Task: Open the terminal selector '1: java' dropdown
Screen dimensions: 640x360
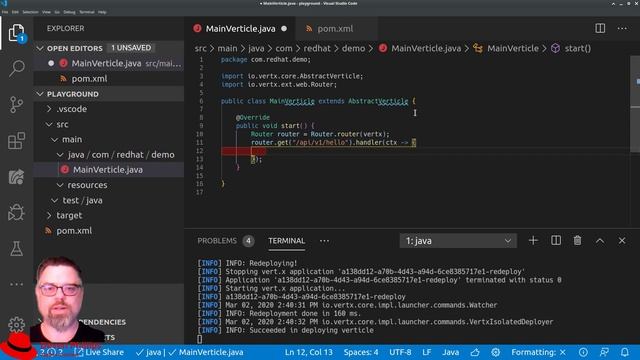Action: point(458,241)
